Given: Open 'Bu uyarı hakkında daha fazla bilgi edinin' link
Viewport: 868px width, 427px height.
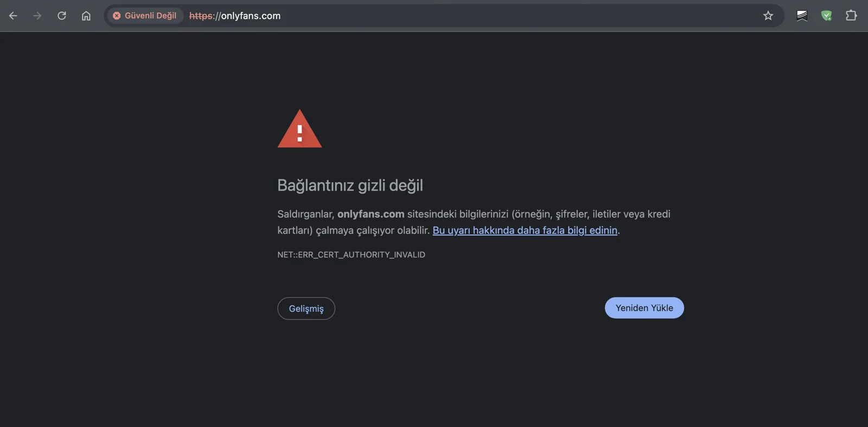Looking at the screenshot, I should point(525,231).
